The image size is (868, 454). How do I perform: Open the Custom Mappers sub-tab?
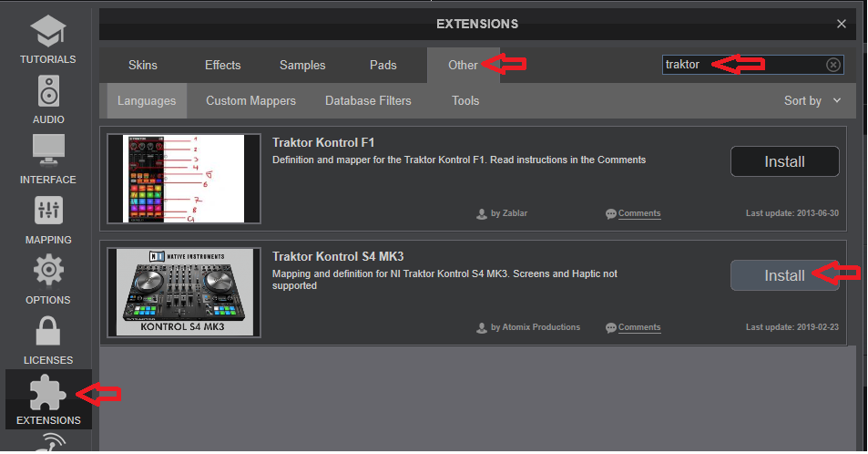click(x=250, y=101)
